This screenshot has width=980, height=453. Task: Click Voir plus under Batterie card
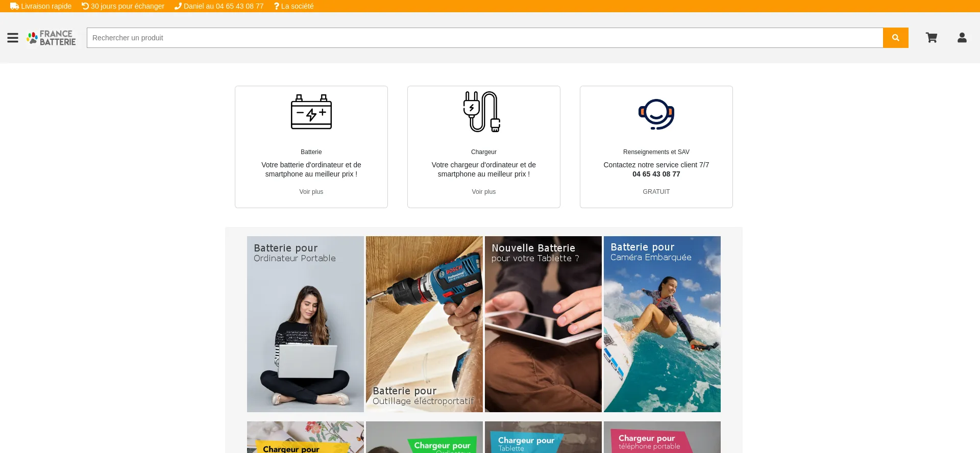311,192
